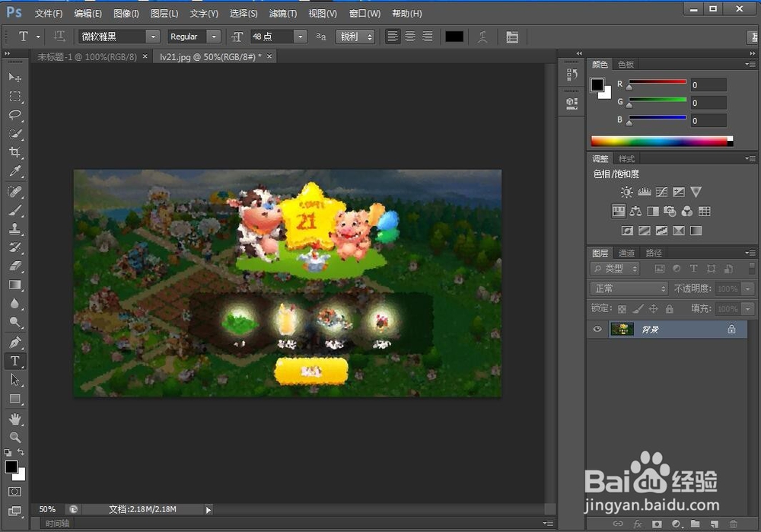Add Brightness/Contrast adjustment
The width and height of the screenshot is (761, 532).
coord(626,192)
